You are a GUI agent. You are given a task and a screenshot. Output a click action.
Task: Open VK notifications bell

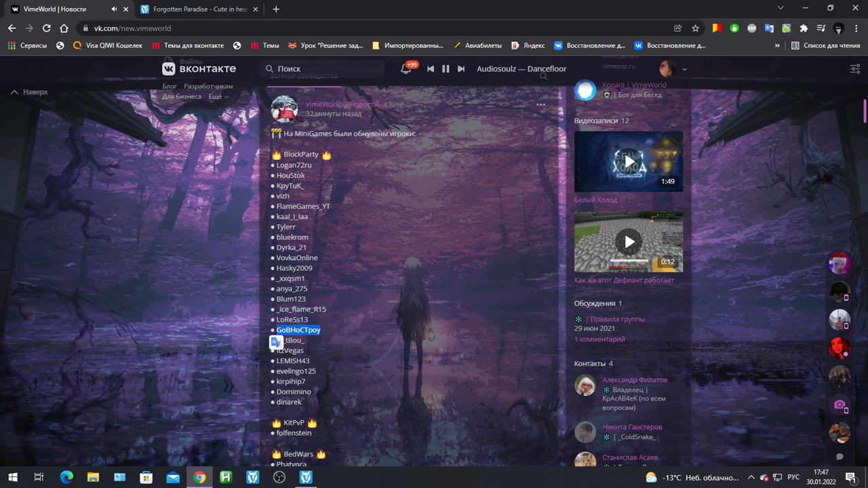click(x=406, y=68)
